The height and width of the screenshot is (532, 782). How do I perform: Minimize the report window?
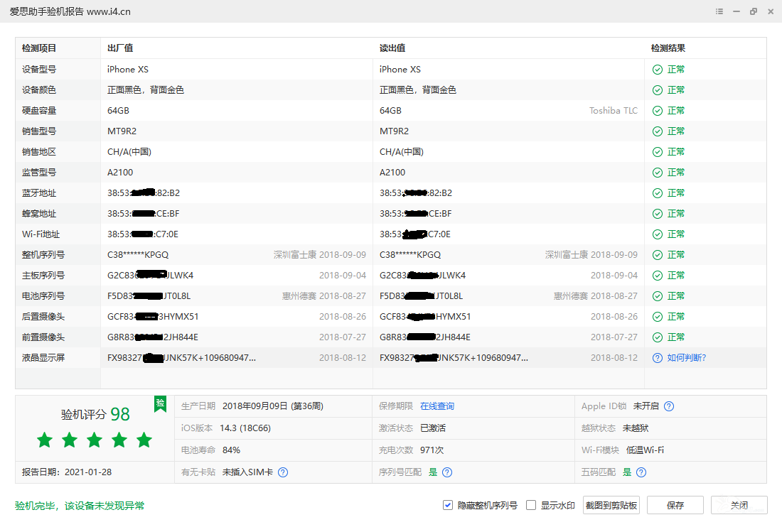click(736, 11)
